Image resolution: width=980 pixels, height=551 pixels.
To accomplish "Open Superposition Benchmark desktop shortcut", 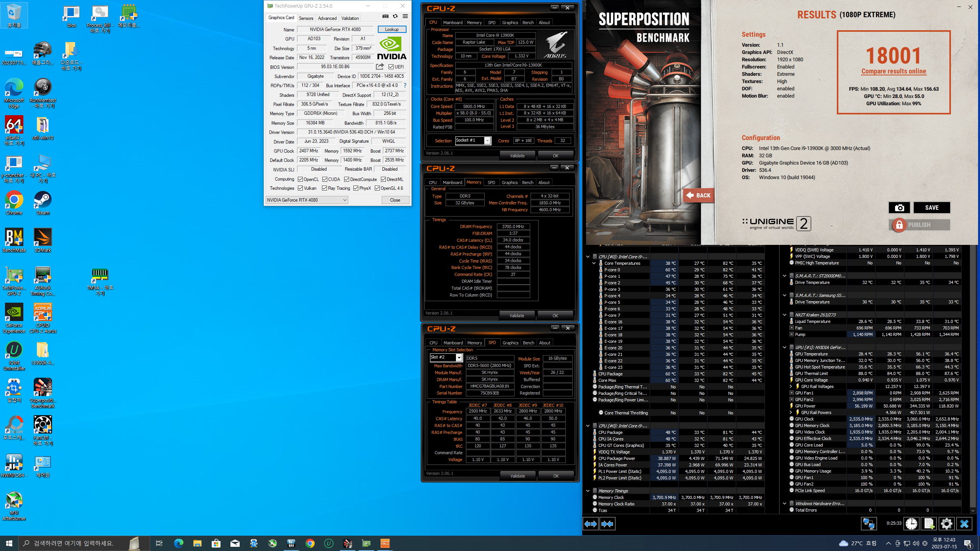I will click(x=42, y=393).
